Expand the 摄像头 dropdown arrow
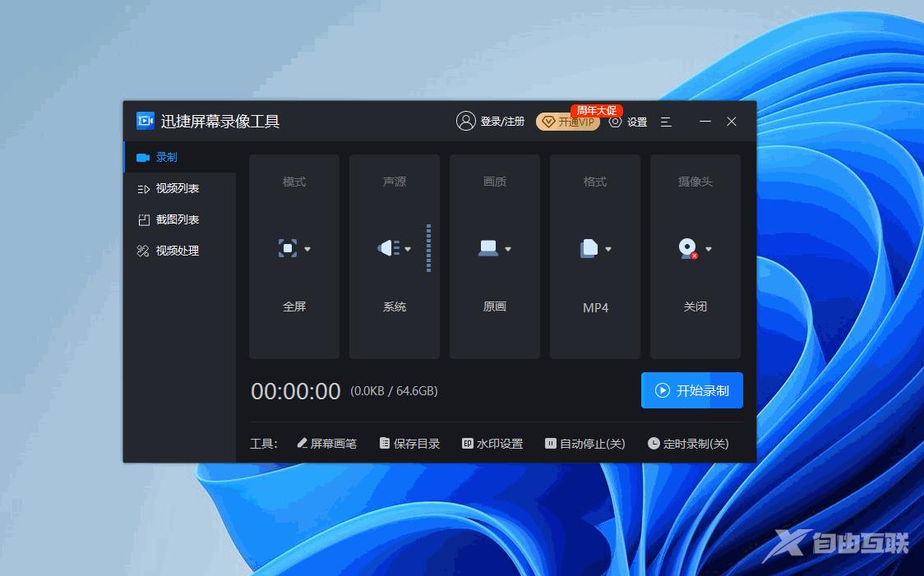Screen dimensions: 924x576 click(x=709, y=249)
